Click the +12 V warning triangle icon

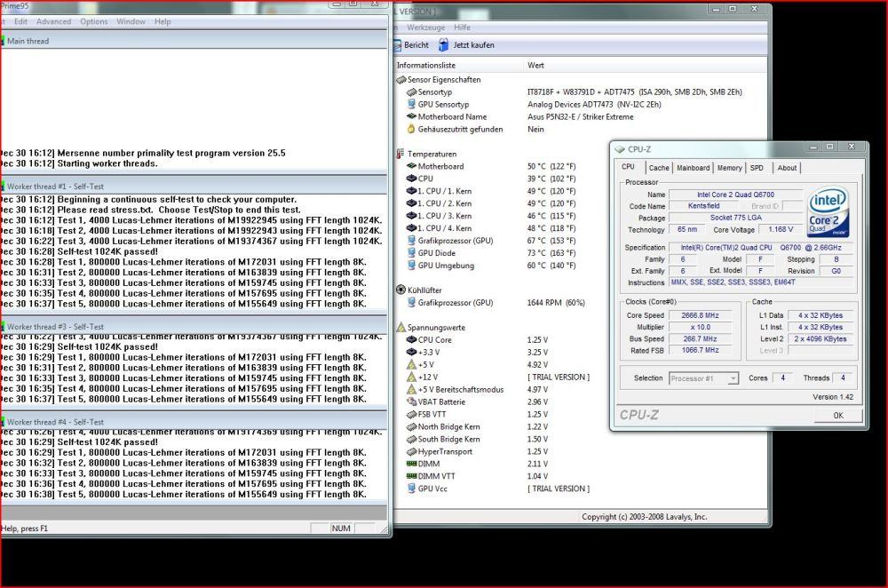[x=412, y=377]
